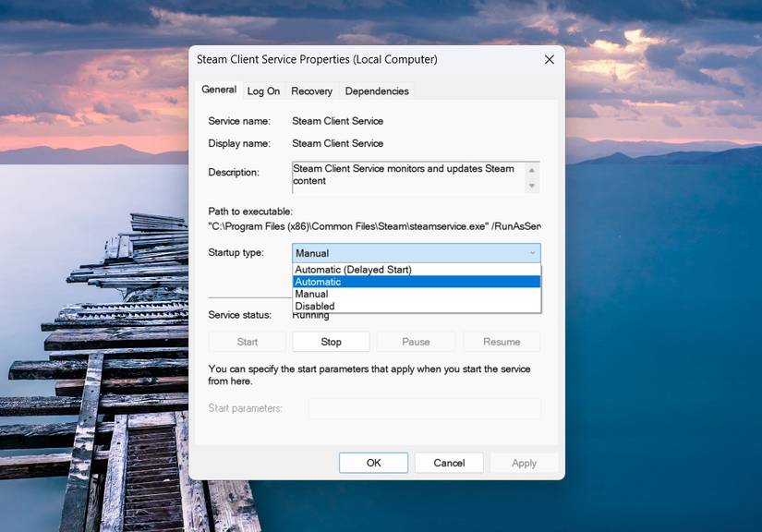This screenshot has width=762, height=532.
Task: Pause the running service
Action: pos(416,341)
